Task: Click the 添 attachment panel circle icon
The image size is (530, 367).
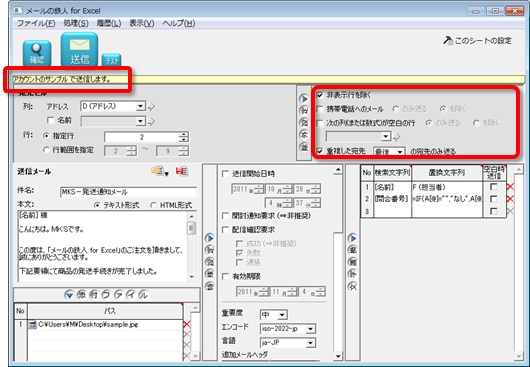Action: tap(81, 295)
